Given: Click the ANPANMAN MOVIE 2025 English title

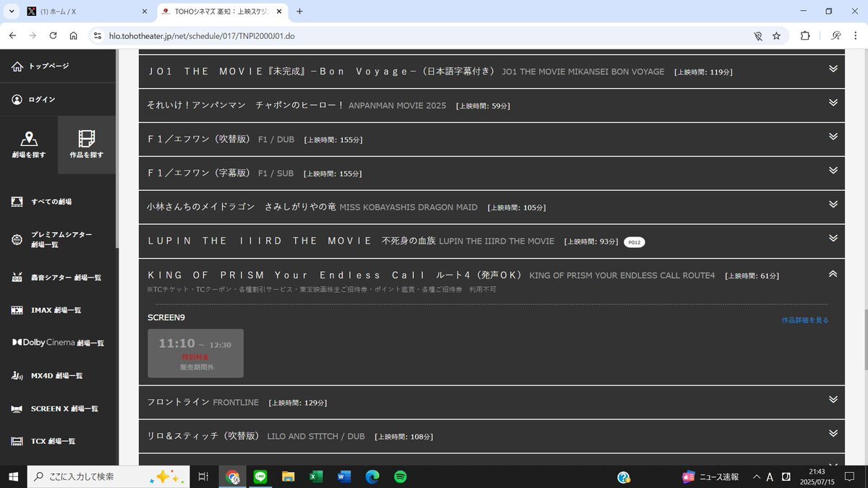Looking at the screenshot, I should click(x=397, y=106).
